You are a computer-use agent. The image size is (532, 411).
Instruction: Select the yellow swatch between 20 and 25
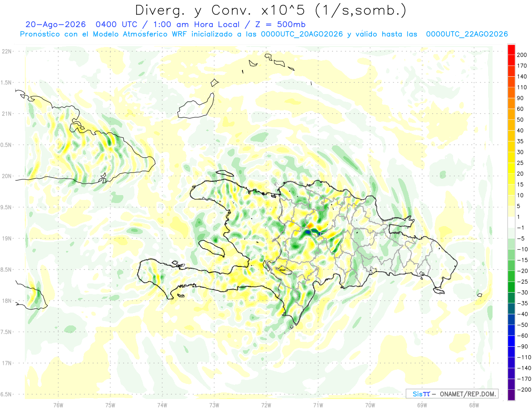(x=511, y=168)
